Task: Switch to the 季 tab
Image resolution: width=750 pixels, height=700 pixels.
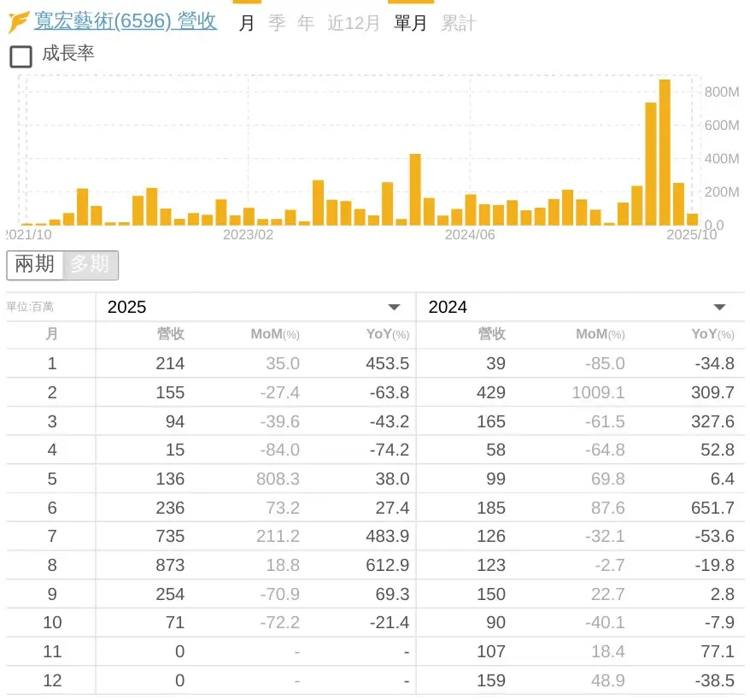Action: (x=277, y=23)
